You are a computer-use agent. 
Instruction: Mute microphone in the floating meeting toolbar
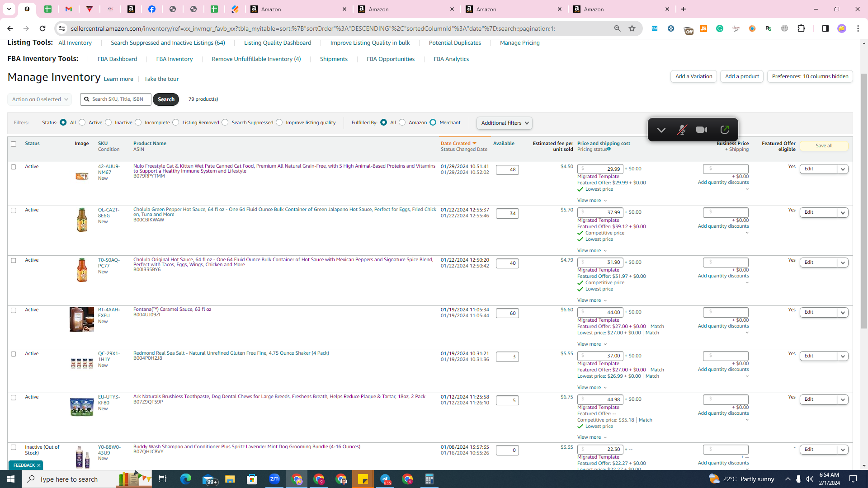(682, 130)
